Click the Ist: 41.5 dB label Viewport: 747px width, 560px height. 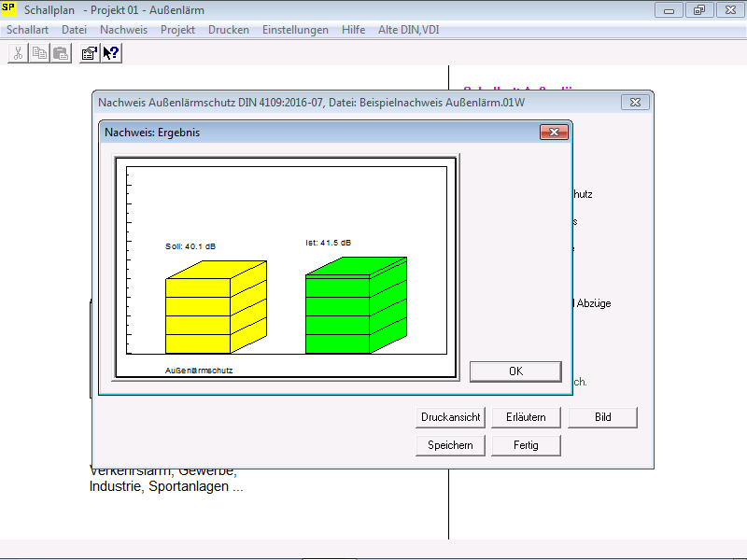[329, 243]
